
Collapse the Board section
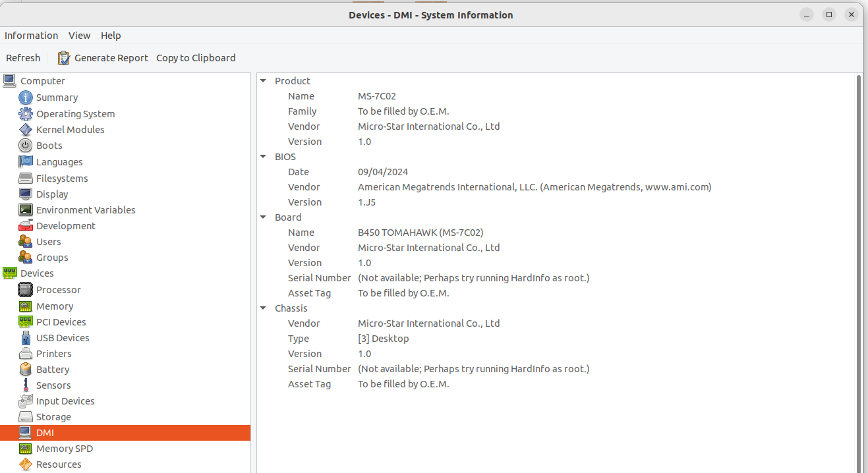pyautogui.click(x=263, y=217)
